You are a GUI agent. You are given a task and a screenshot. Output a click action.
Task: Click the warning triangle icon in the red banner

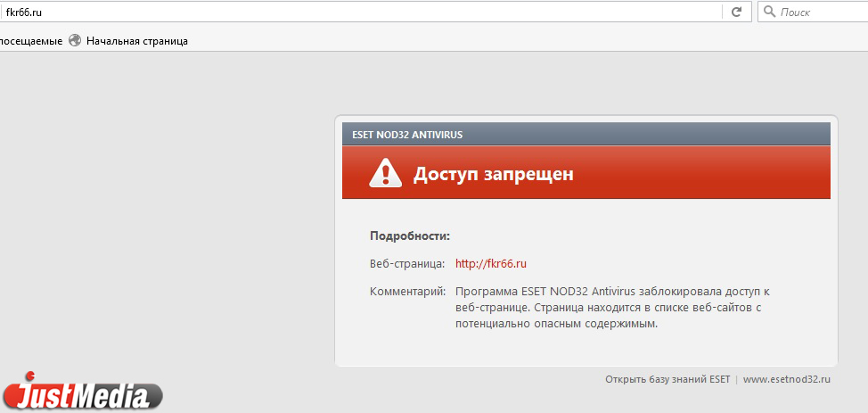(x=385, y=172)
